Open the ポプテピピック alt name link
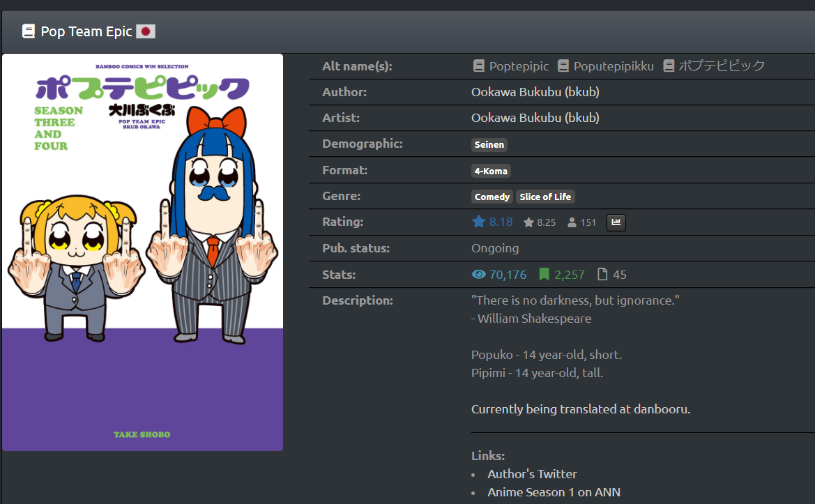This screenshot has height=504, width=815. coord(722,66)
